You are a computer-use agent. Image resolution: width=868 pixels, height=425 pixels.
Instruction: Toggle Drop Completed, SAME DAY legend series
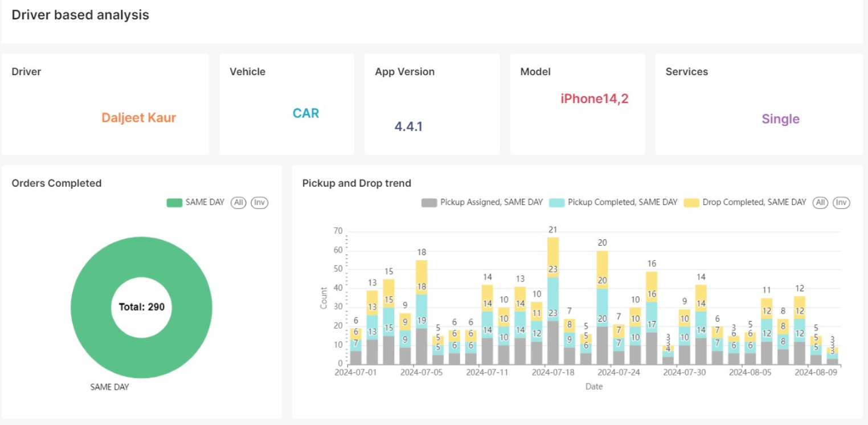point(745,202)
